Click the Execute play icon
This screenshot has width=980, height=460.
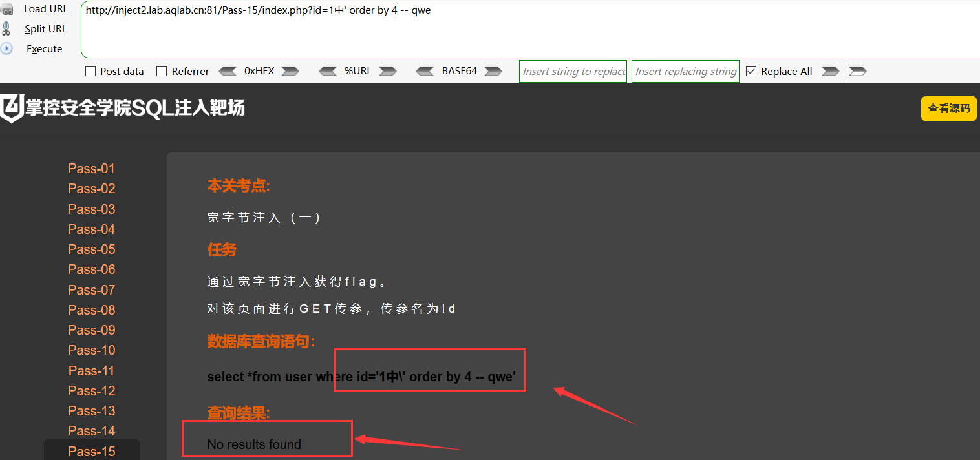click(6, 48)
